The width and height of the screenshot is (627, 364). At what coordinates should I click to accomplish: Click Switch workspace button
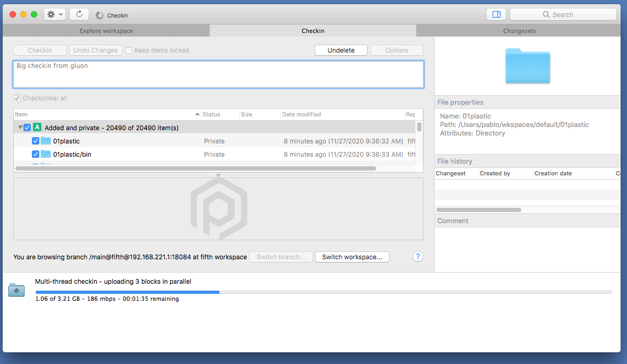(352, 257)
